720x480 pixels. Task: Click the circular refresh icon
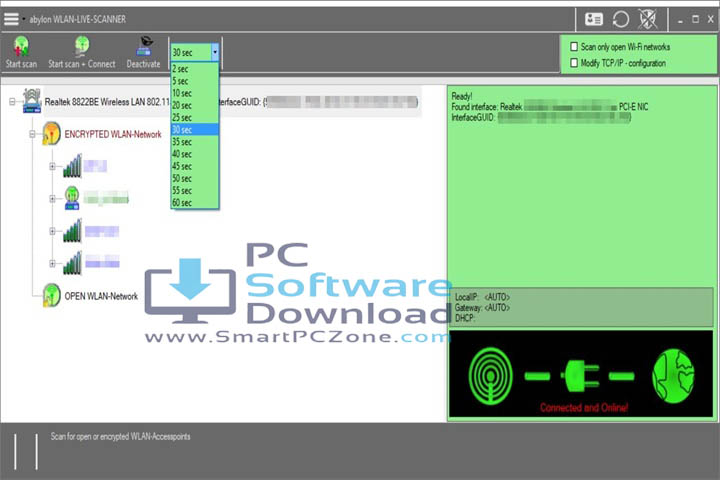coord(621,19)
